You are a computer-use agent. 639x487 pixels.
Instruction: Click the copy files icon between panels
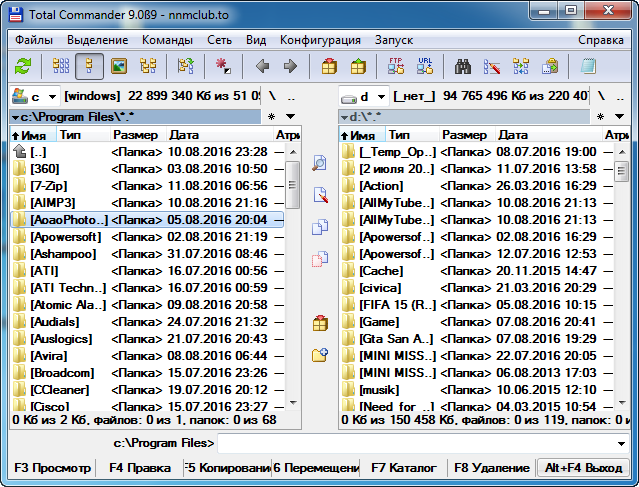point(320,227)
